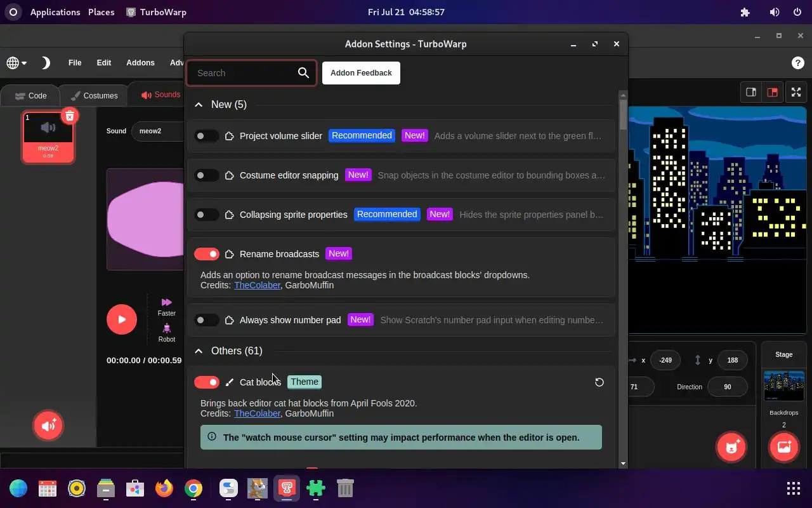Edit sprite y position field
Screen dimensions: 812x508
[x=732, y=360]
